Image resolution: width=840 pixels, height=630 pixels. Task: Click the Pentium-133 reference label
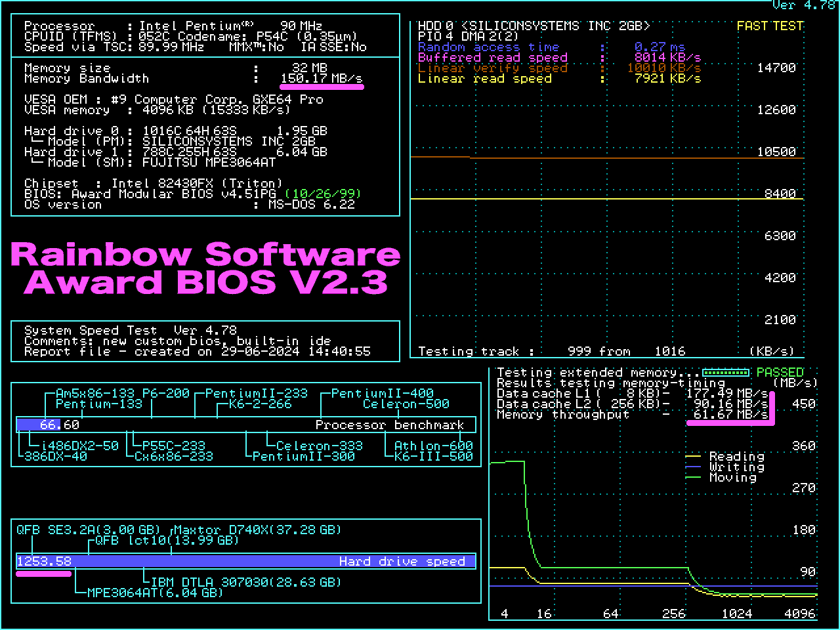point(99,404)
